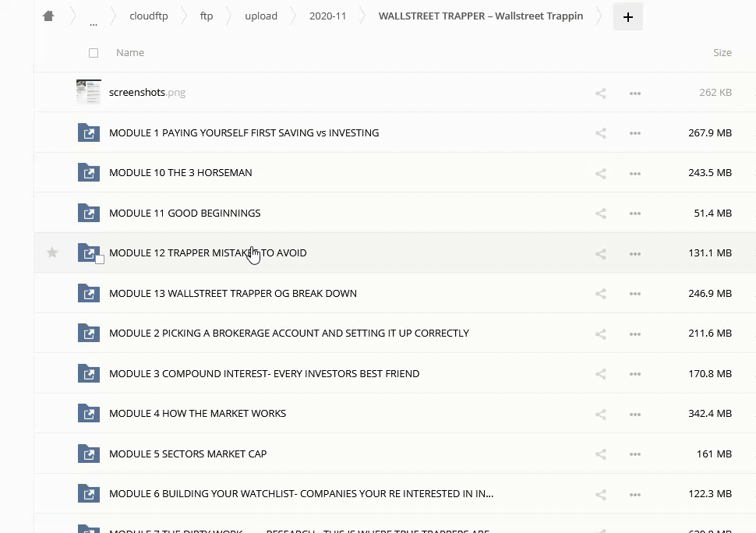Viewport: 756px width, 533px height.
Task: Open the MODULE 10 folder icon
Action: 89,172
